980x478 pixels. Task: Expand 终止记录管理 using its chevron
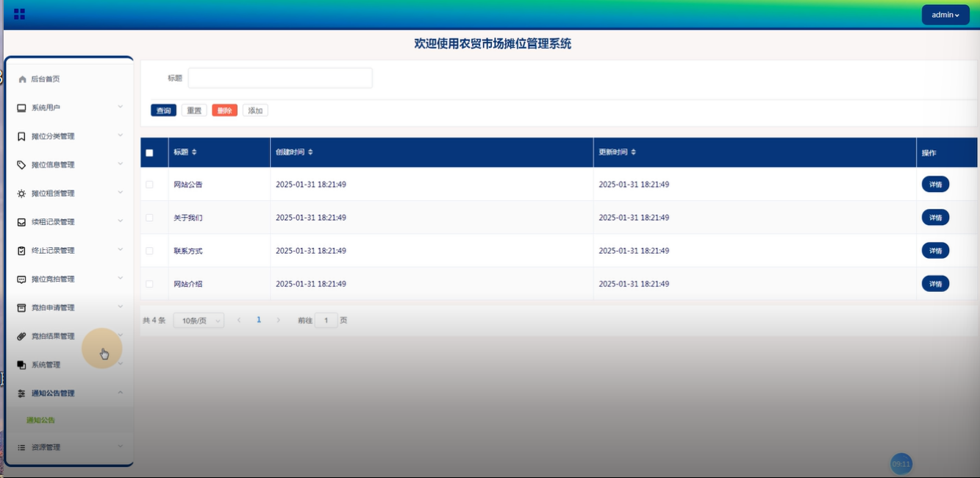click(121, 249)
